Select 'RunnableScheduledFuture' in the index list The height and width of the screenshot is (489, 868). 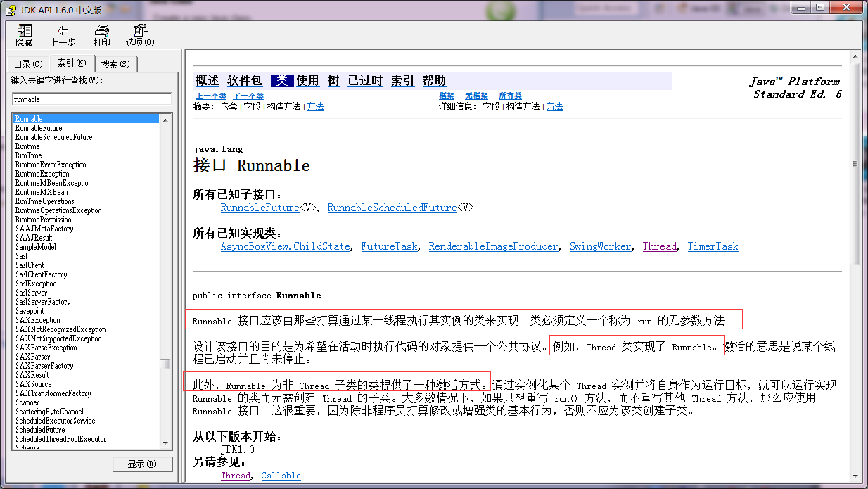[x=53, y=137]
